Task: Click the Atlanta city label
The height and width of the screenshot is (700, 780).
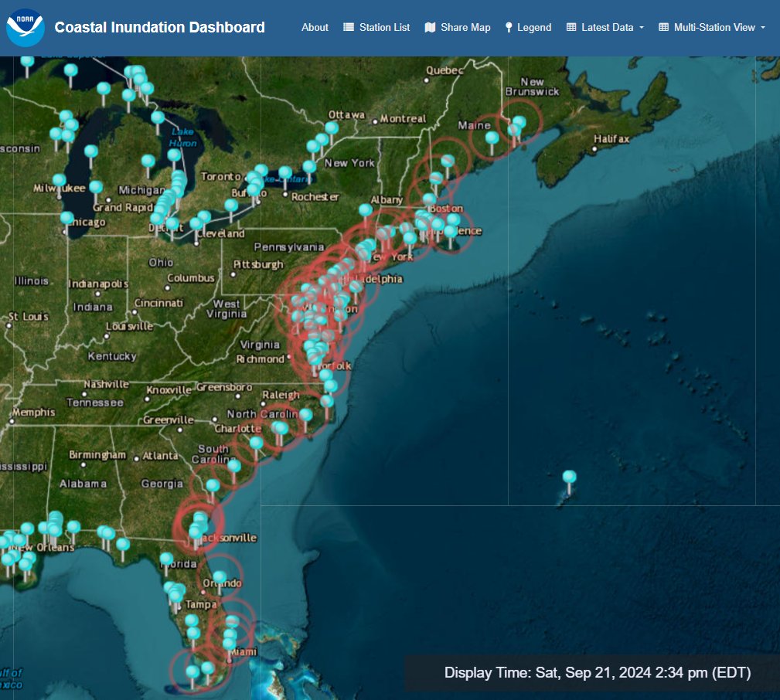Action: pos(160,456)
